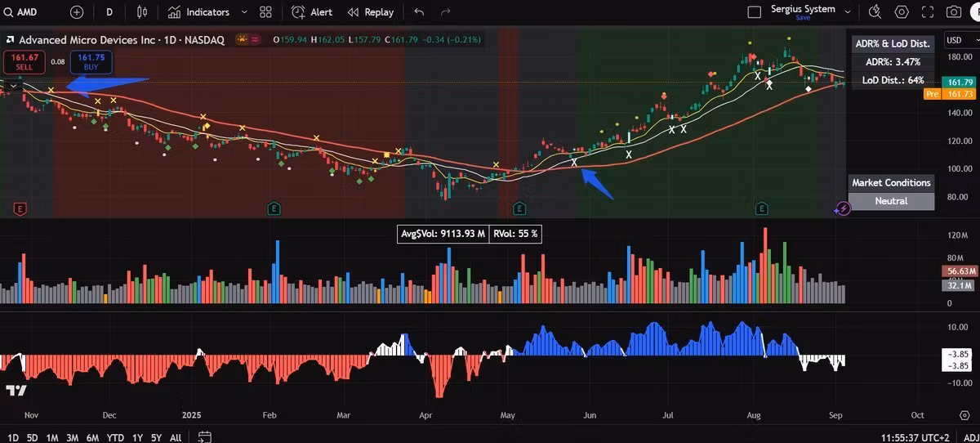
Task: Open the layout templates grid icon
Action: coord(265,12)
